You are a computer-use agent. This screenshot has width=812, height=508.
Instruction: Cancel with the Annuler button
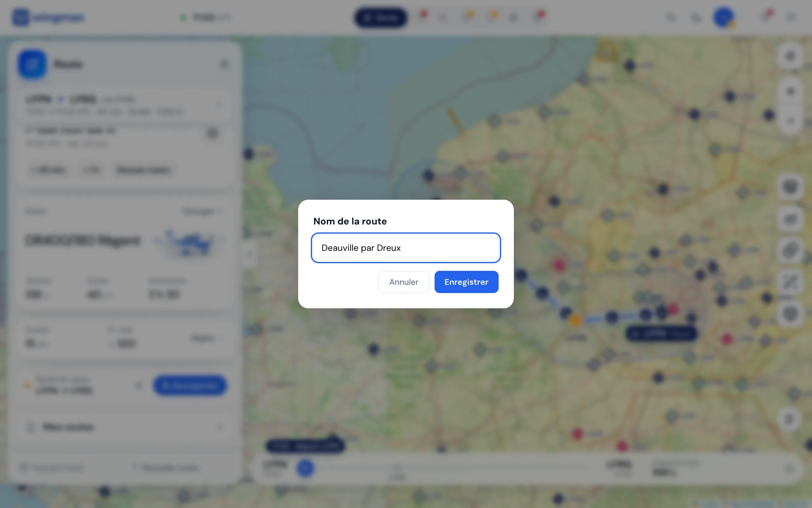click(x=404, y=282)
